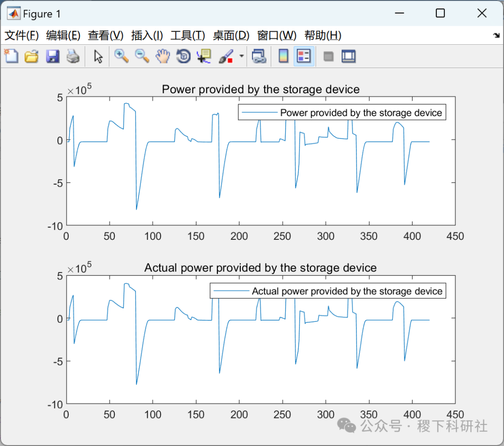
Task: Select the Brush data tool
Action: click(x=226, y=56)
